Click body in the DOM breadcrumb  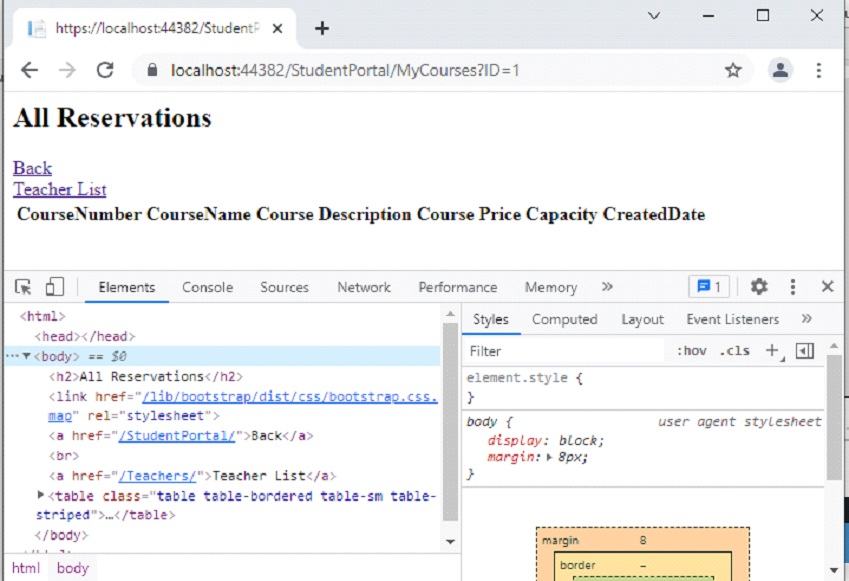[73, 568]
